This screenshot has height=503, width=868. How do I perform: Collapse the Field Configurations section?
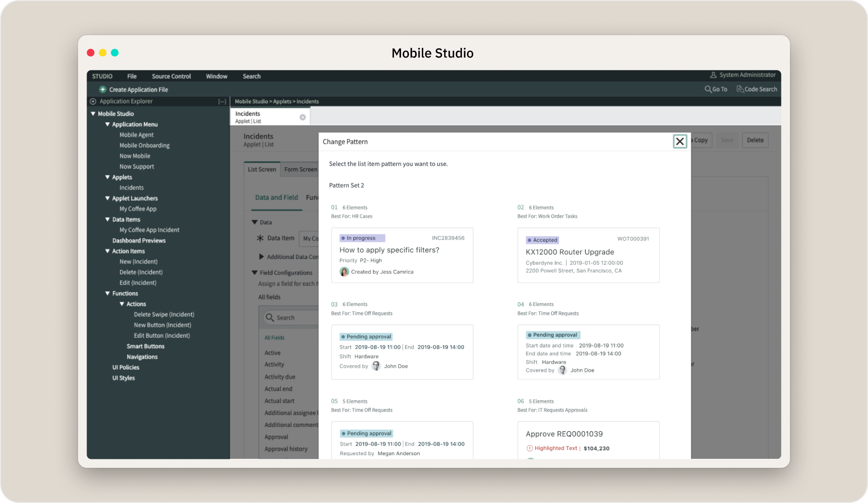pos(254,273)
